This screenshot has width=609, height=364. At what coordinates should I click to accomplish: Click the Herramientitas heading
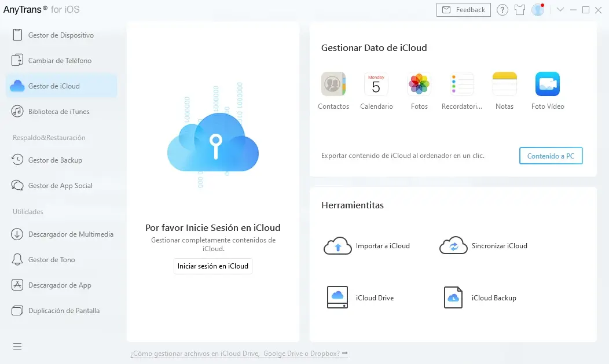(x=353, y=205)
